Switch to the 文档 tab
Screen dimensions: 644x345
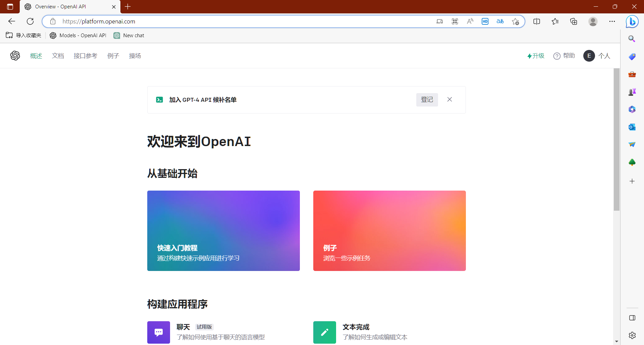coord(58,56)
